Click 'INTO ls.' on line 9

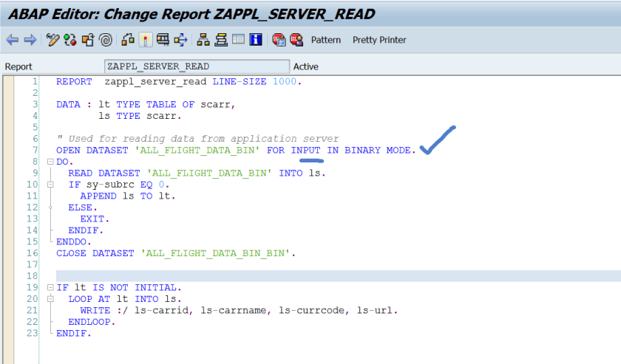pos(302,174)
